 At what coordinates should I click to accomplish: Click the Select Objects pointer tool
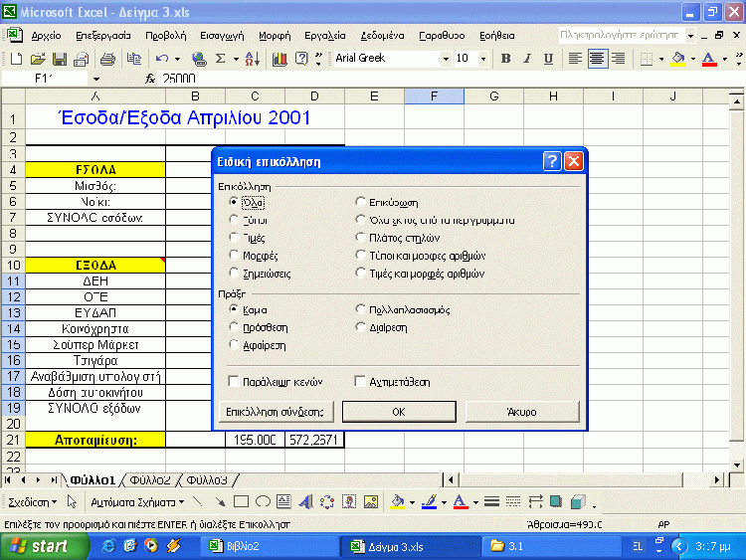(x=72, y=501)
